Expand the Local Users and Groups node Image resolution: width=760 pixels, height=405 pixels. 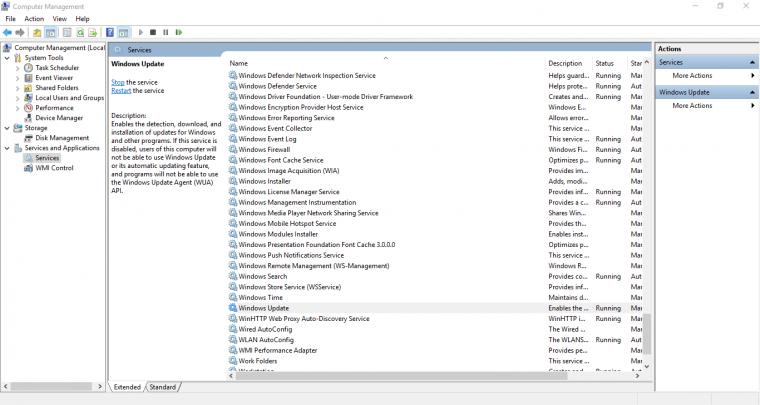(x=17, y=98)
